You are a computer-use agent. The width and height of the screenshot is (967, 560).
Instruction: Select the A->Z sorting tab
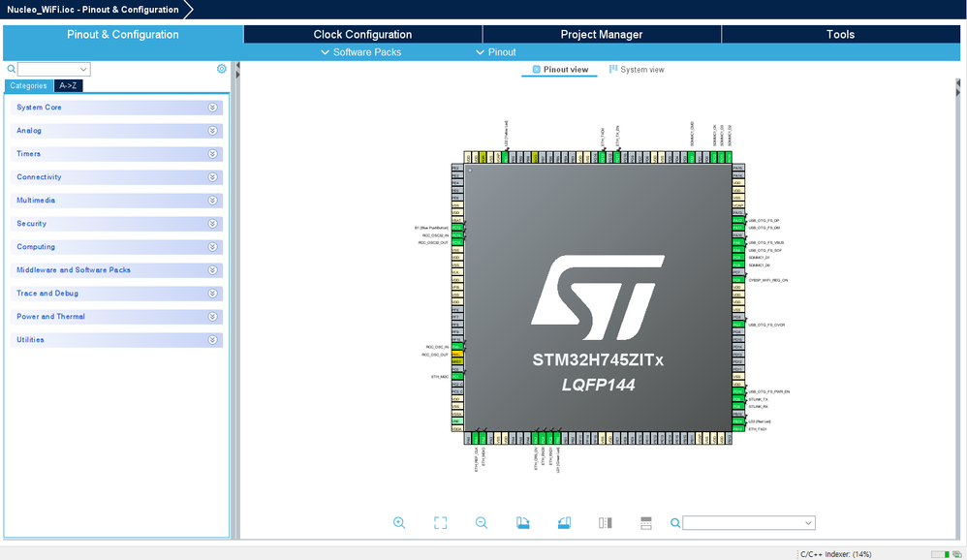(x=68, y=86)
